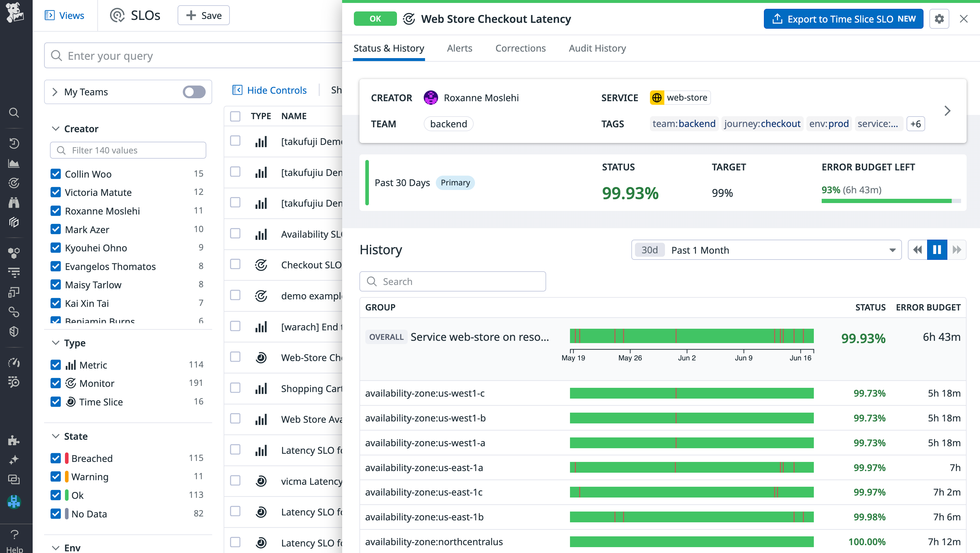
Task: Step back the history time range
Action: [x=917, y=250]
